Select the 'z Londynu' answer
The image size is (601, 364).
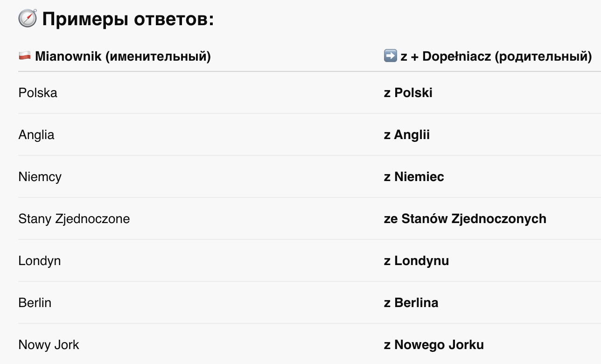point(417,261)
